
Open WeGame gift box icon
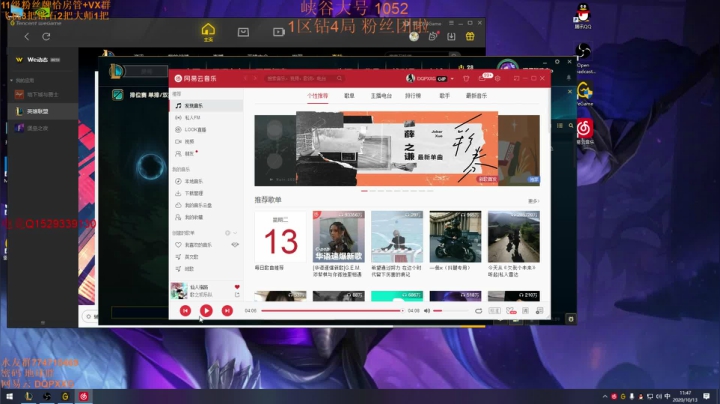click(470, 36)
